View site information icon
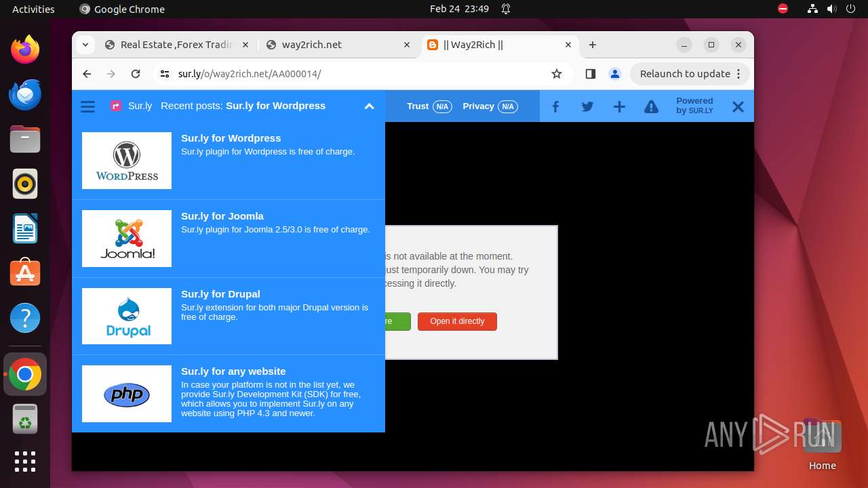This screenshot has height=488, width=868. point(164,74)
